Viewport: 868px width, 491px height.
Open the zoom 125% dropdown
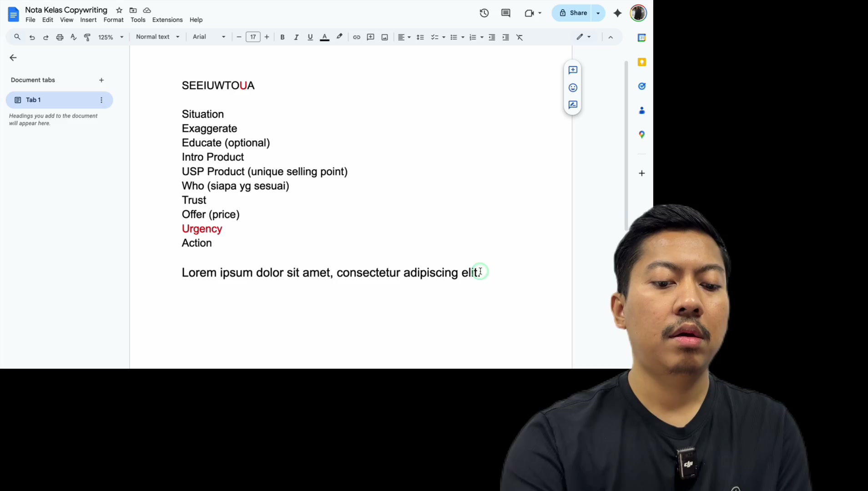[x=111, y=37]
